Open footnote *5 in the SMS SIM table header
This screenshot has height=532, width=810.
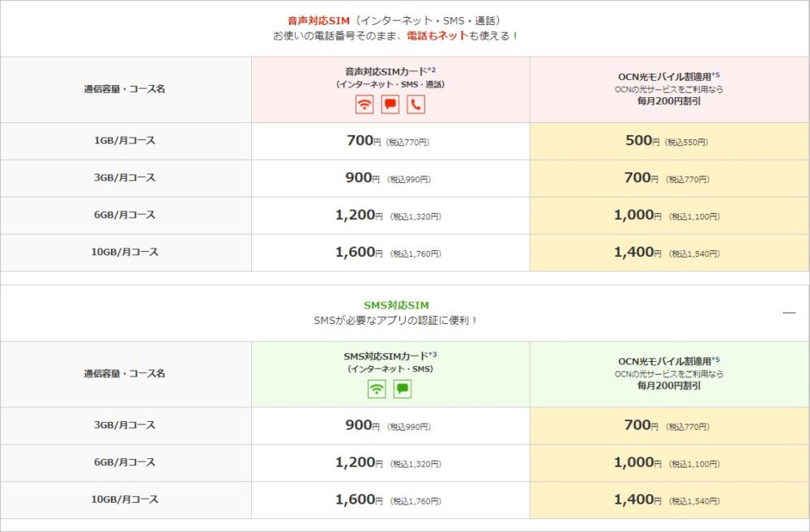[715, 360]
